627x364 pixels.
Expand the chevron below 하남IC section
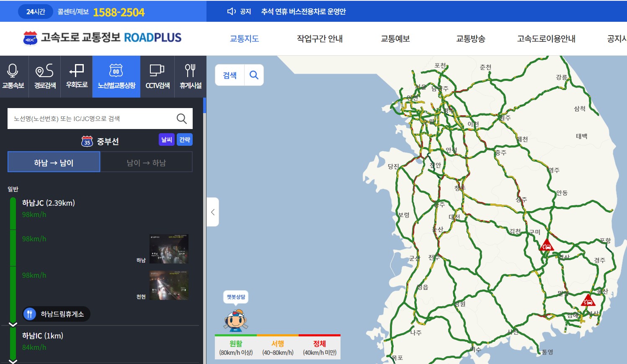[x=13, y=361]
